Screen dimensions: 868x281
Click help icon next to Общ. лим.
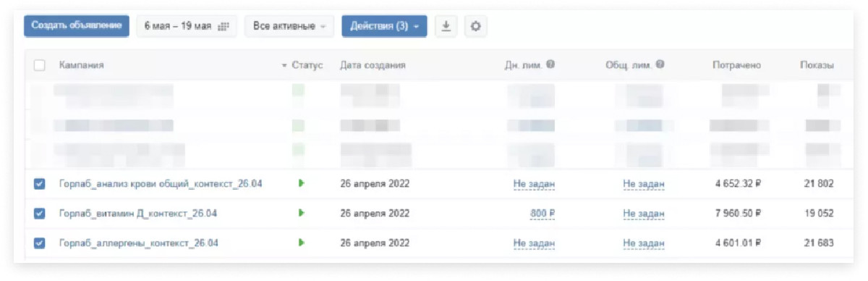(x=660, y=64)
